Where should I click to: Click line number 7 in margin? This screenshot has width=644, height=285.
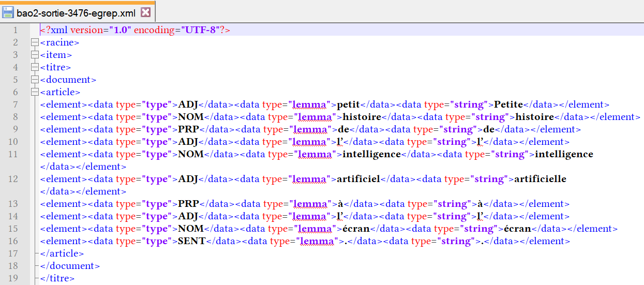[x=16, y=104]
